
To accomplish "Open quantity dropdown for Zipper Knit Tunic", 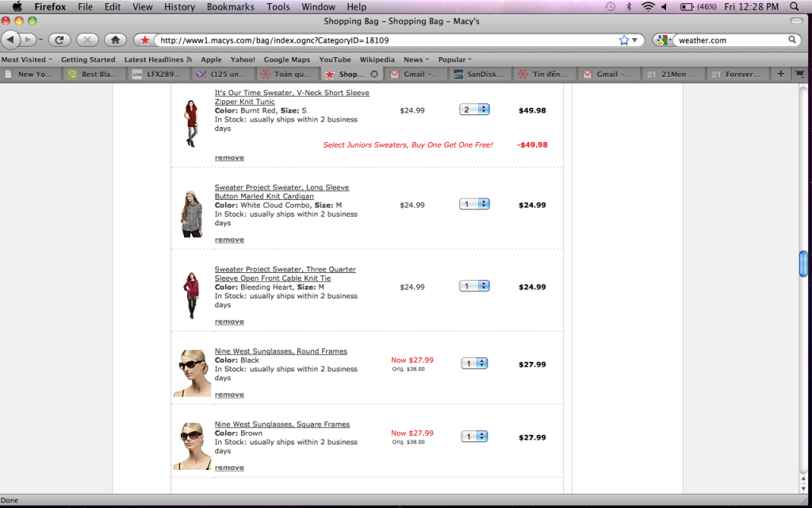I will tap(474, 110).
